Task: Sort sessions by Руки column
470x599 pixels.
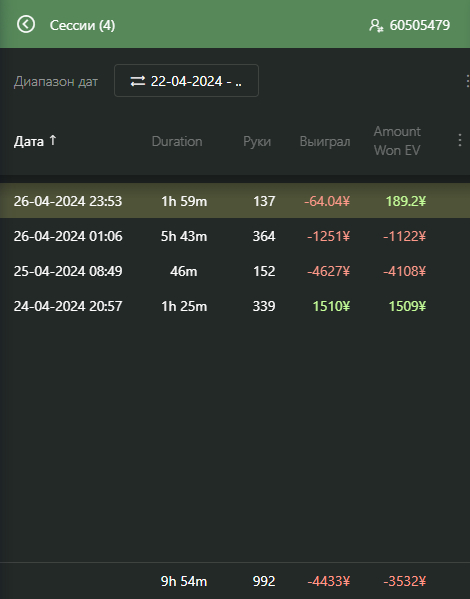Action: tap(257, 141)
